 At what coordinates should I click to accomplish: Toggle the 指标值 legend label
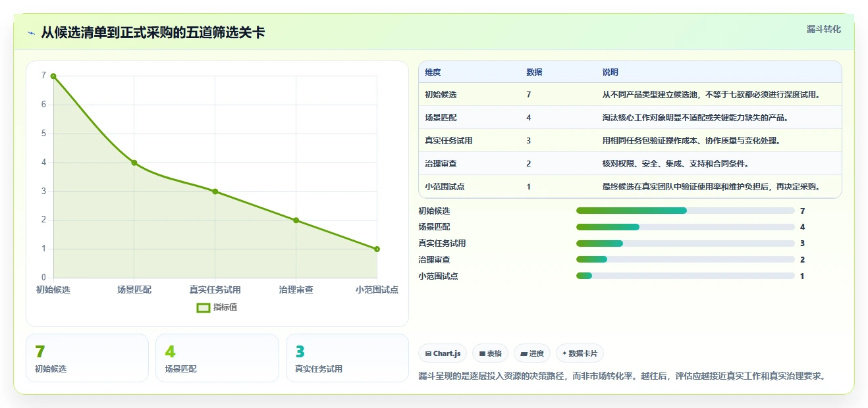pyautogui.click(x=225, y=307)
